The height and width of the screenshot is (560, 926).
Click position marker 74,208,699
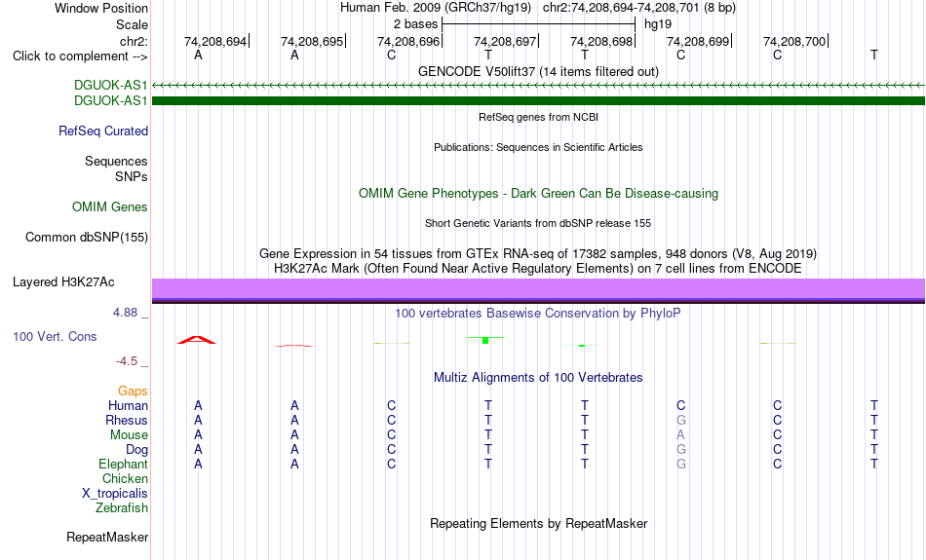(699, 41)
